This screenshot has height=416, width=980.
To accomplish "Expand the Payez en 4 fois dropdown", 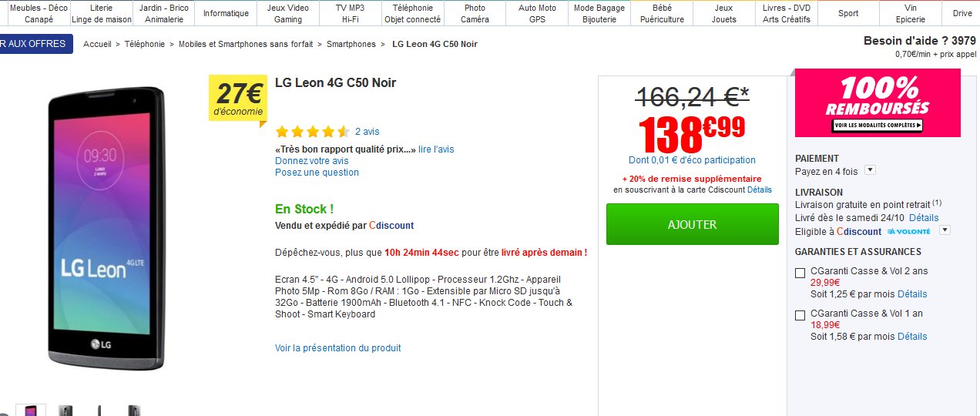I will click(870, 170).
